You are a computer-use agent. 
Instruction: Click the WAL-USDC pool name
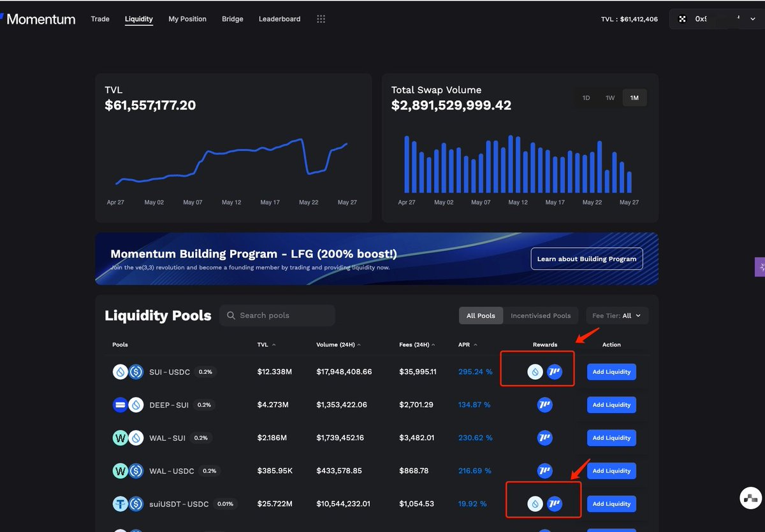pyautogui.click(x=171, y=471)
